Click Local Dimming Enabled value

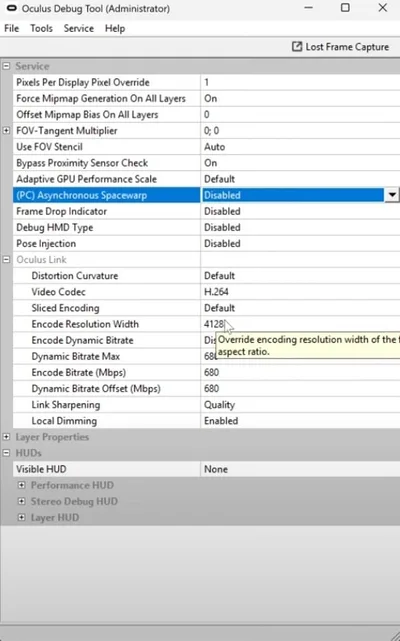[300, 421]
